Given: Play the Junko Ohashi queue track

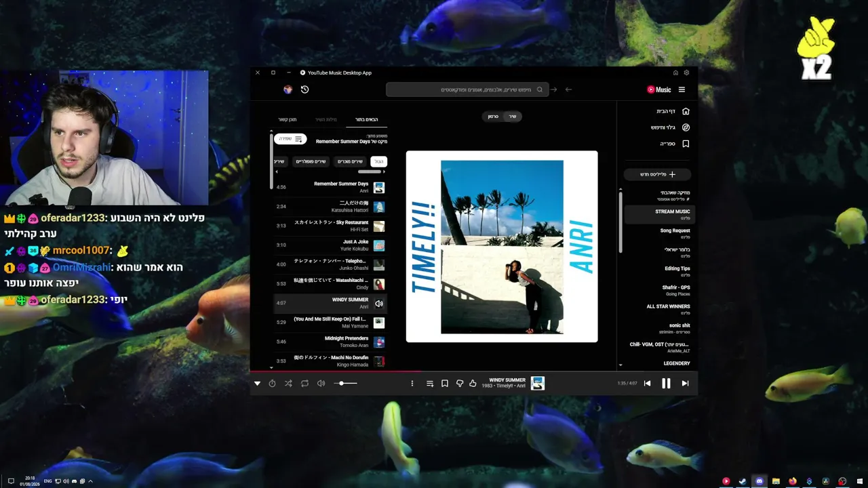Looking at the screenshot, I should (x=330, y=265).
